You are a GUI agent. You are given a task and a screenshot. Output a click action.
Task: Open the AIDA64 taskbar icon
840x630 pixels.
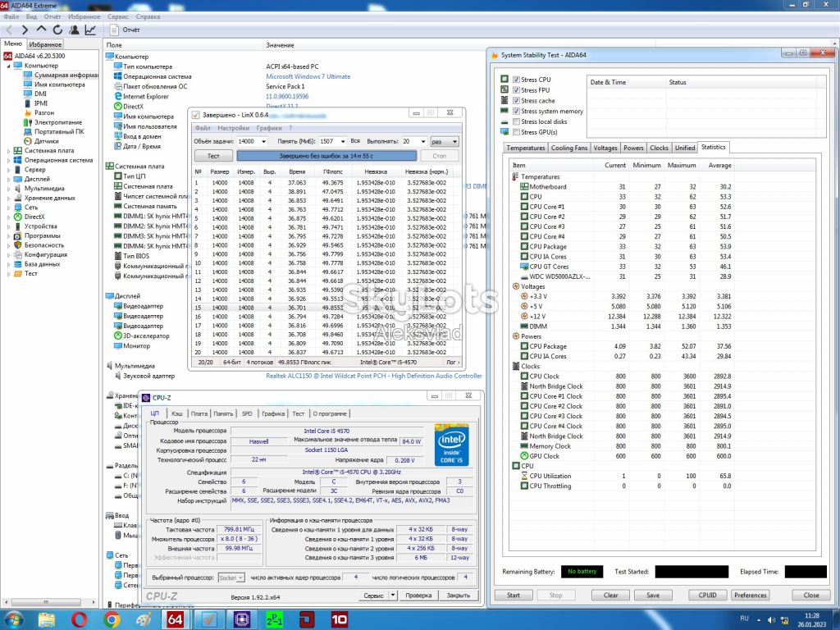pos(176,619)
